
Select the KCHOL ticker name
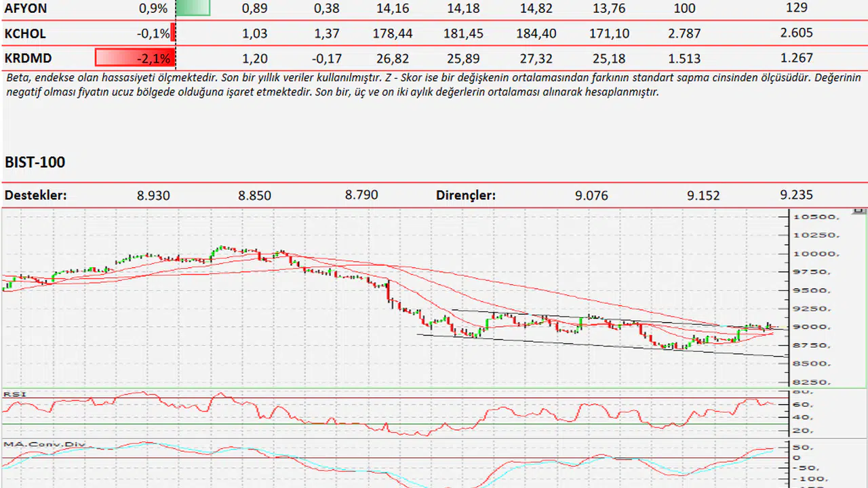point(25,33)
